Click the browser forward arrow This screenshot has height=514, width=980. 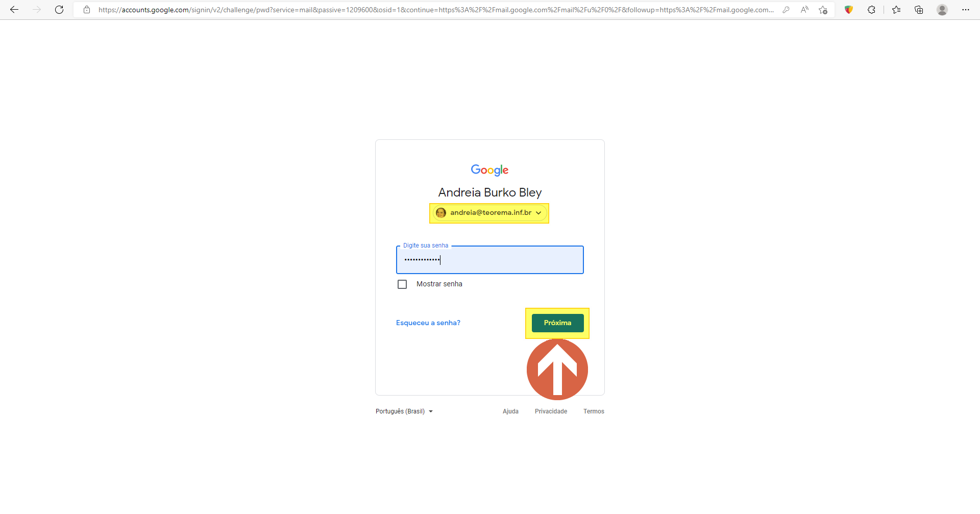37,10
